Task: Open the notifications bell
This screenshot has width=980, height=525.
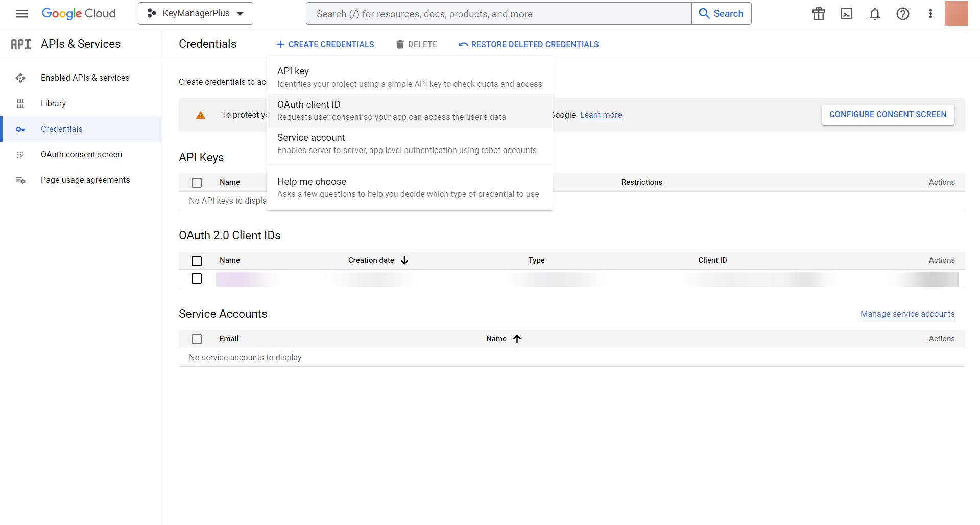Action: pyautogui.click(x=875, y=14)
